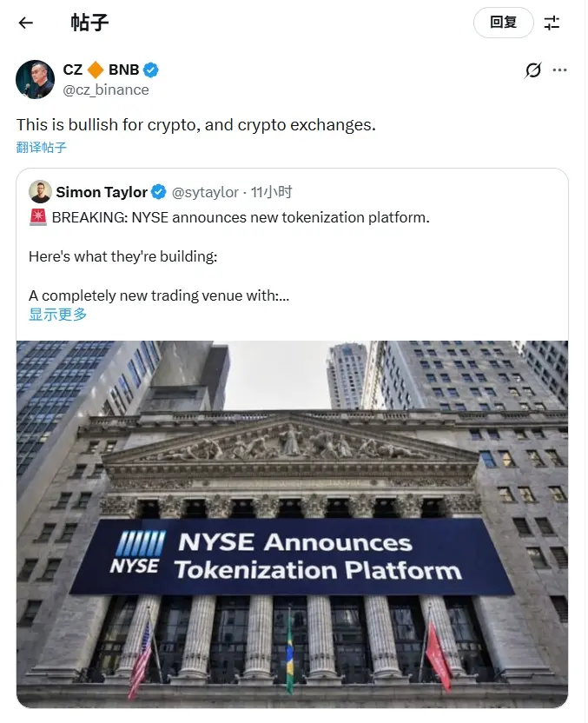Open CZ's profile avatar picture
588x723 pixels.
coord(36,80)
